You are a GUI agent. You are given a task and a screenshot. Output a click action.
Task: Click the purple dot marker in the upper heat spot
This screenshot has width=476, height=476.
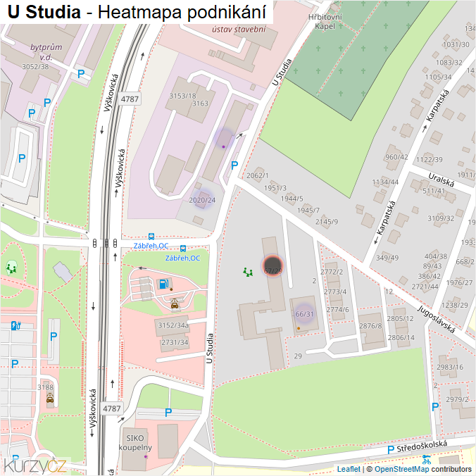[223, 146]
